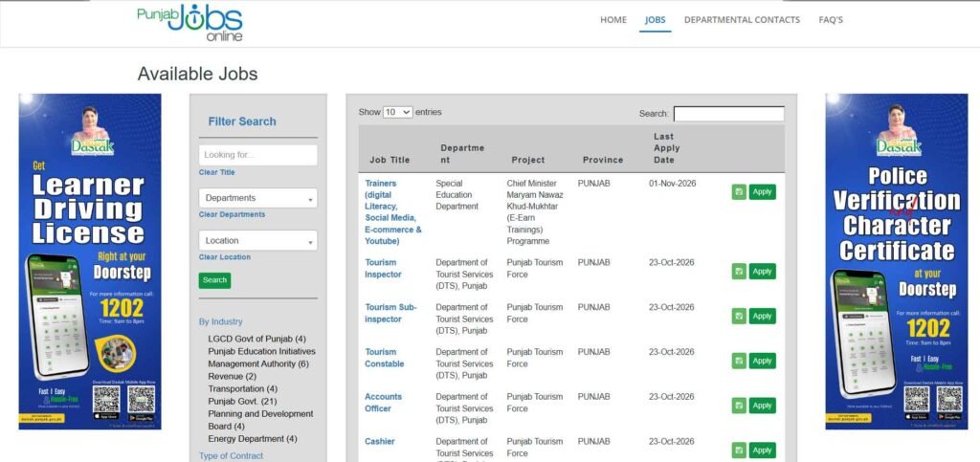The image size is (980, 462).
Task: Click Special Education Department cell
Action: coord(457,195)
